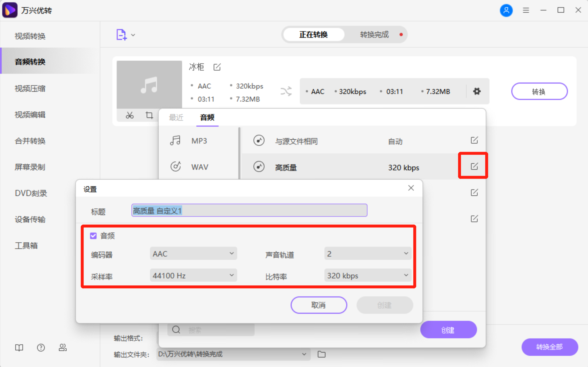Open the help question mark icon
Screen dimensions: 588x367
(41, 348)
